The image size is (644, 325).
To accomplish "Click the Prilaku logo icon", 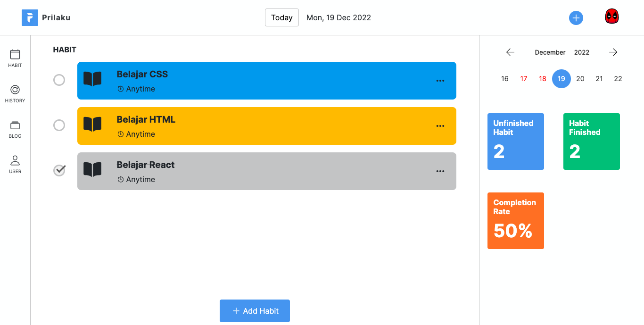I will [x=30, y=18].
